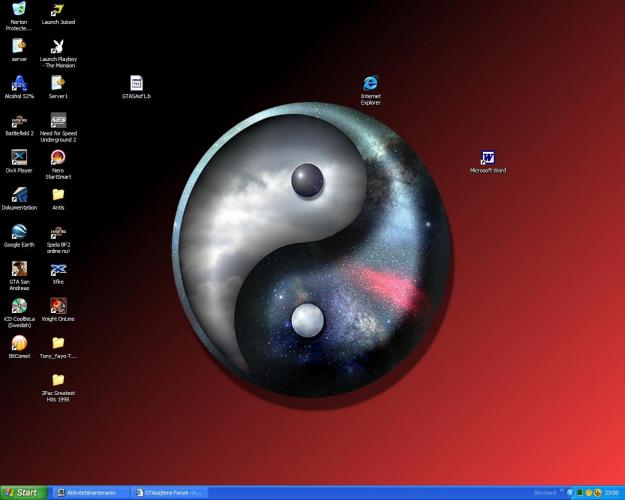Select the DivX Player shortcut
625x500 pixels.
pyautogui.click(x=19, y=157)
